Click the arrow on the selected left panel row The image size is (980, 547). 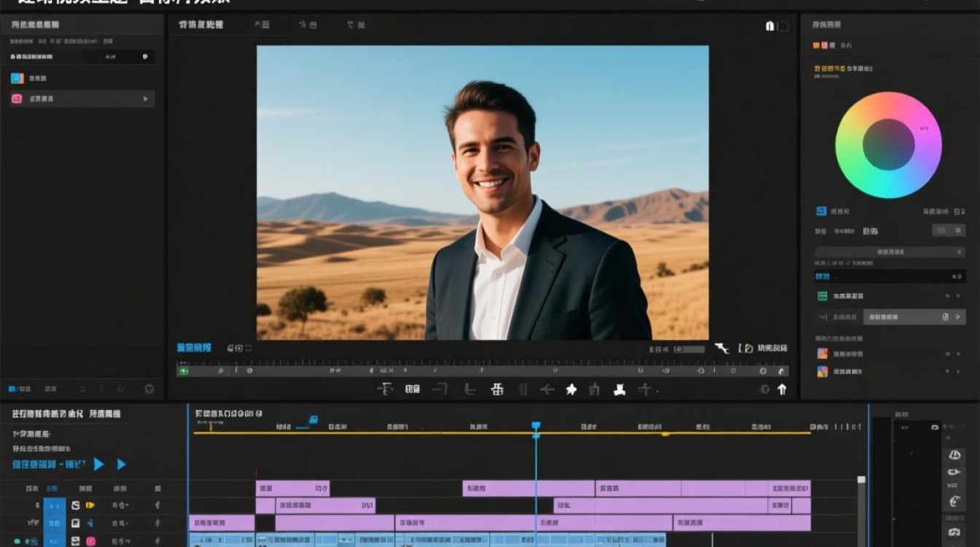click(x=145, y=99)
